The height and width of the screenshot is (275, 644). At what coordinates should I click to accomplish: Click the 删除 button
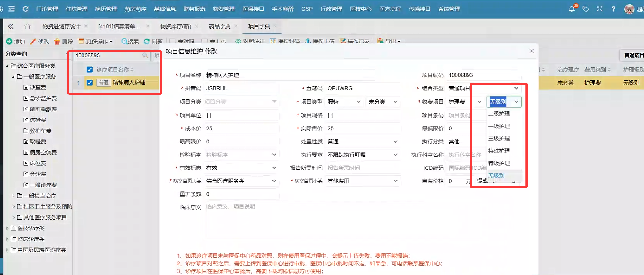(x=64, y=41)
